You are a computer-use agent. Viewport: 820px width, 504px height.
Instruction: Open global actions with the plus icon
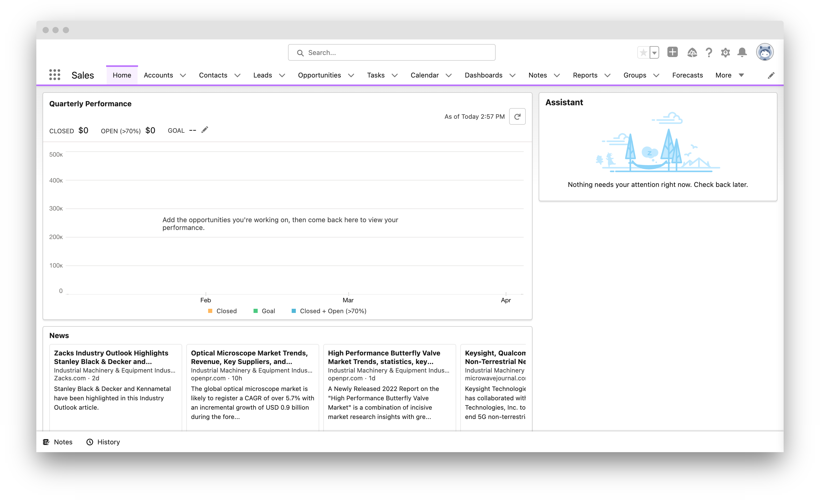tap(673, 52)
